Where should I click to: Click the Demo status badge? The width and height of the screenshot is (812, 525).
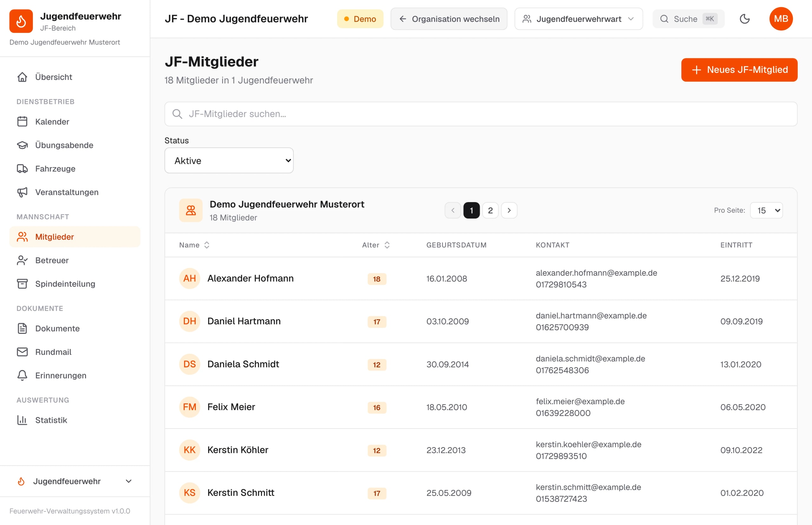360,19
